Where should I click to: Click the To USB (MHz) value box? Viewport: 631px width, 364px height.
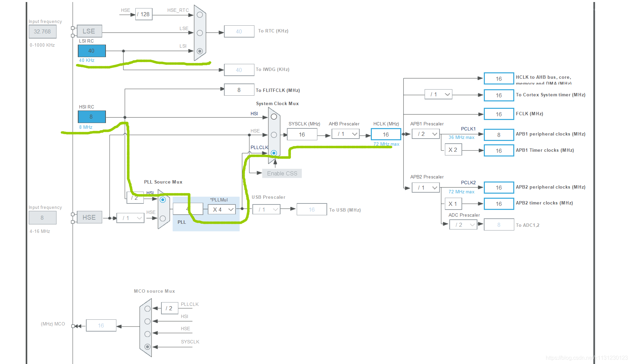pos(312,210)
